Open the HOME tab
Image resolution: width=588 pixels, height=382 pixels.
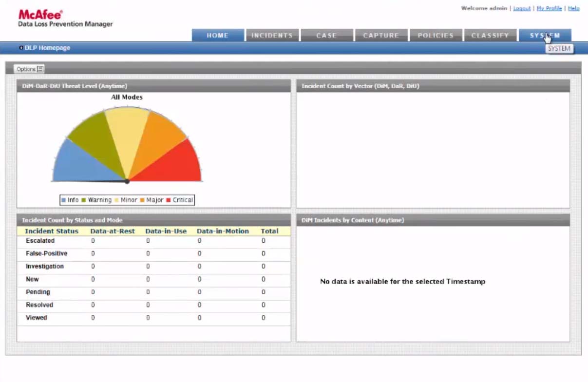tap(218, 35)
